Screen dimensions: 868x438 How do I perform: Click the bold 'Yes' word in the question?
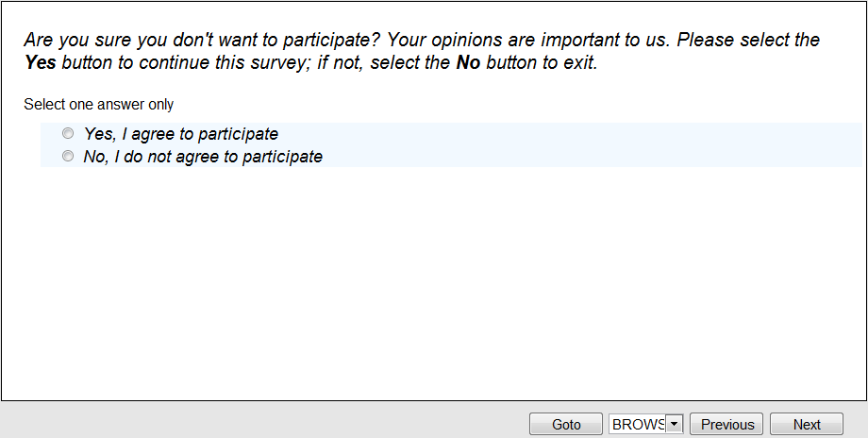point(41,64)
